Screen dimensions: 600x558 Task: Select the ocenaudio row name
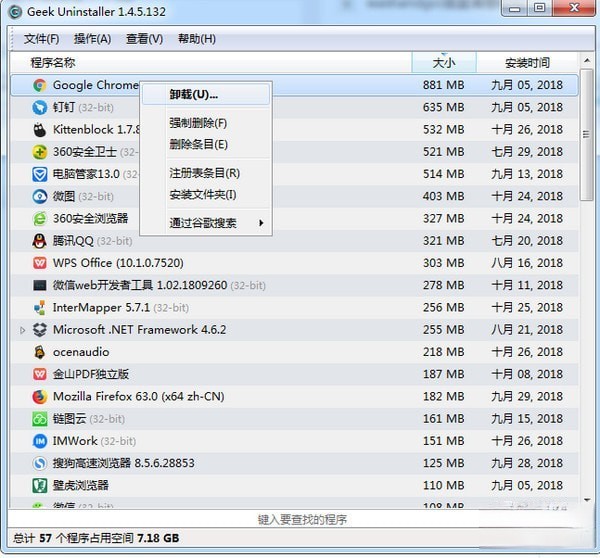pos(81,352)
